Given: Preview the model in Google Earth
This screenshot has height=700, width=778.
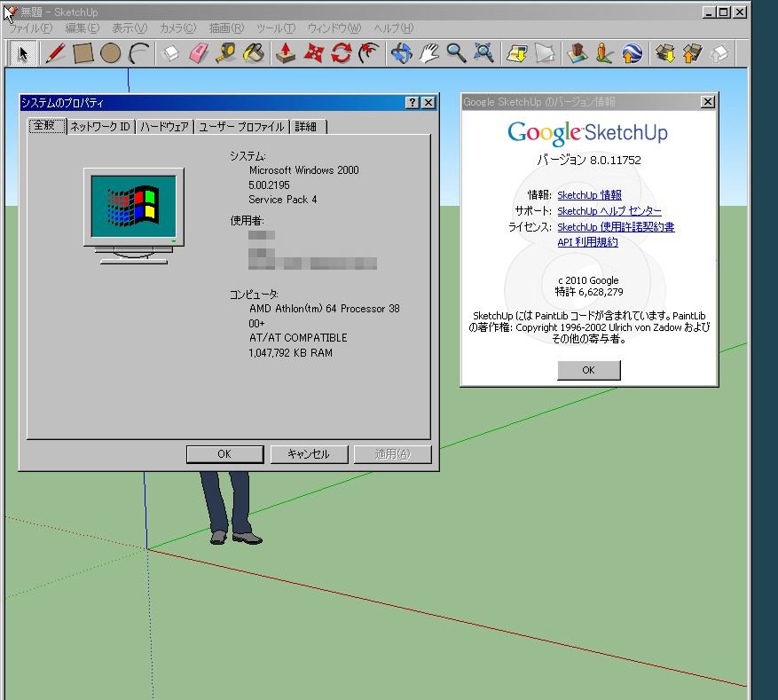Looking at the screenshot, I should coord(632,53).
